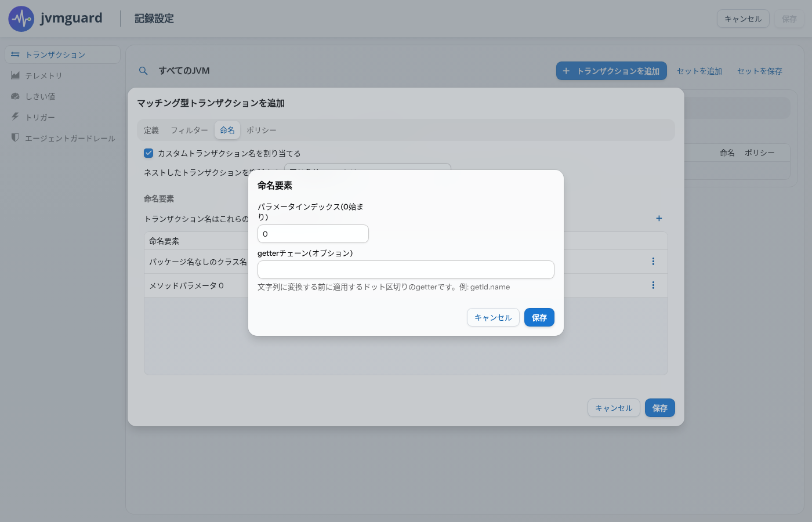Open the エージェントガードレール sidebar item
Screen dimensions: 812x522
click(x=63, y=138)
